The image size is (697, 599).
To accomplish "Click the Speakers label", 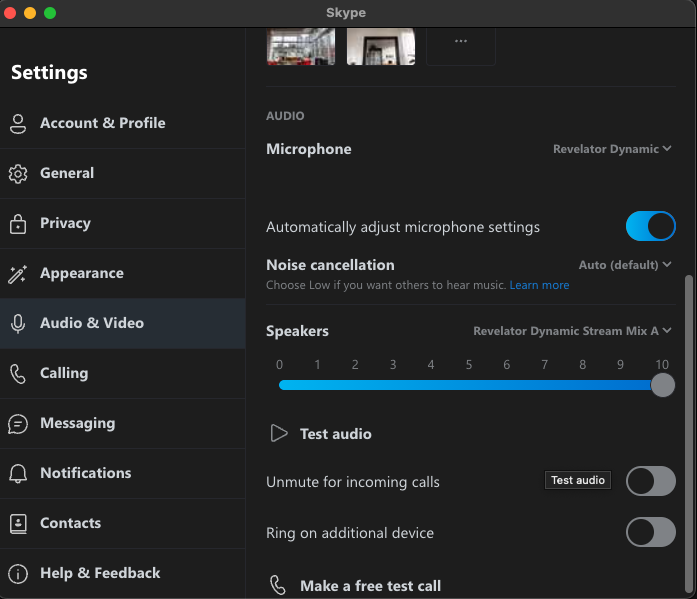I will tap(297, 331).
